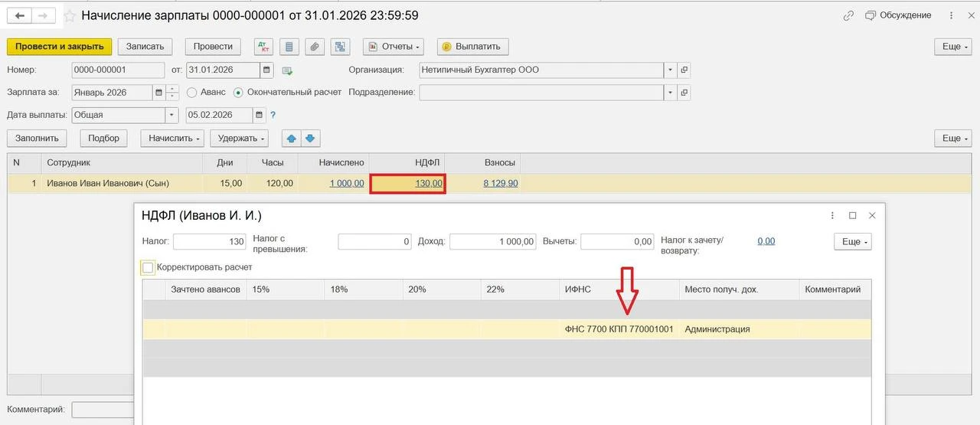Image resolution: width=980 pixels, height=425 pixels.
Task: Open the Еще menu in НДФЛ dialog
Action: [852, 242]
